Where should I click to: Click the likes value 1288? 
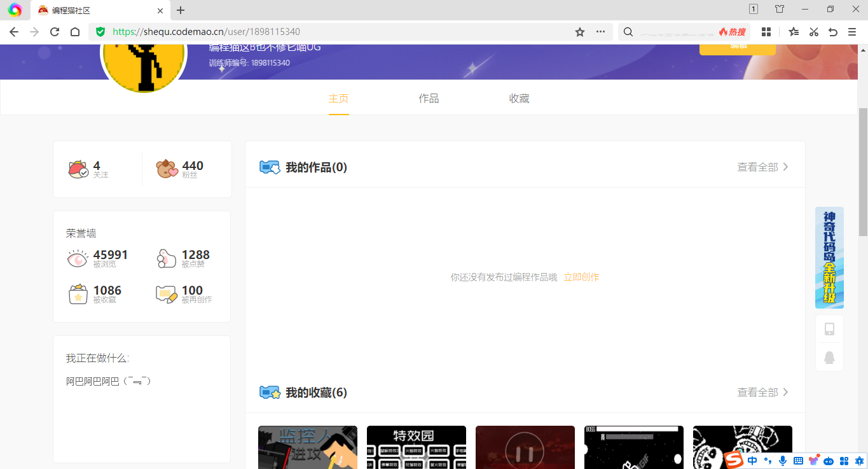point(196,255)
